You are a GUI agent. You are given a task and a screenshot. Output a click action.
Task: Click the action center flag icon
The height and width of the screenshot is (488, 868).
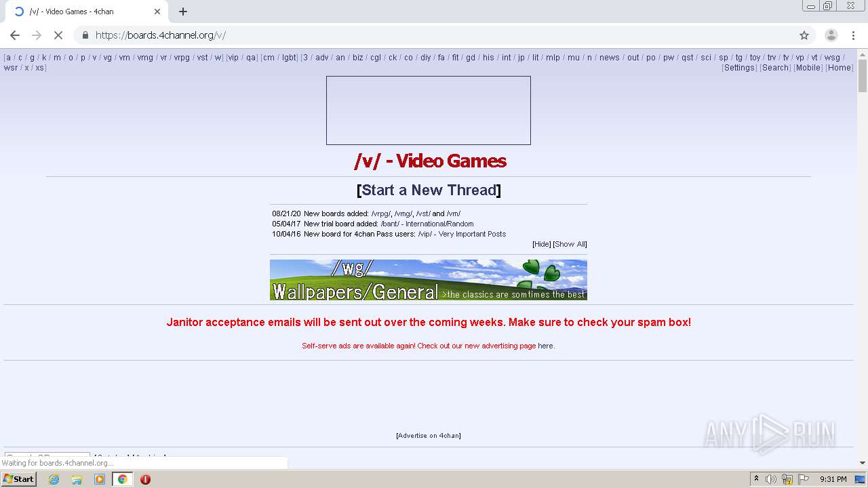(804, 479)
